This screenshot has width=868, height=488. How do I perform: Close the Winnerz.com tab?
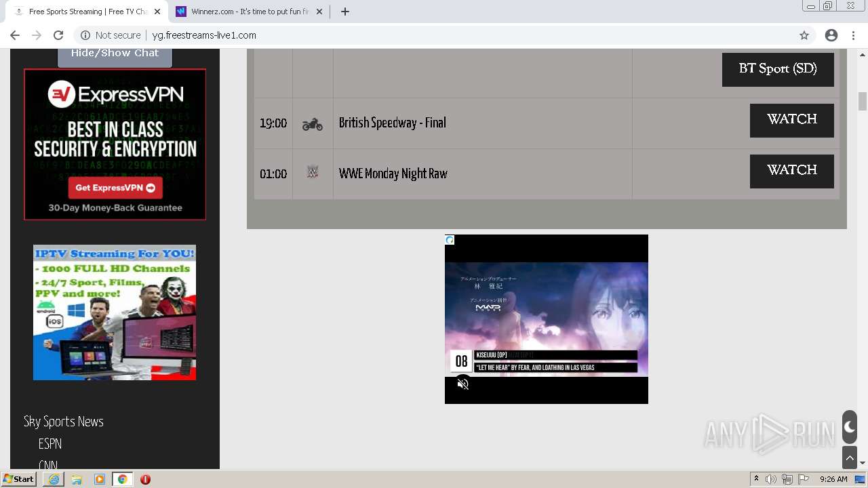coord(319,12)
